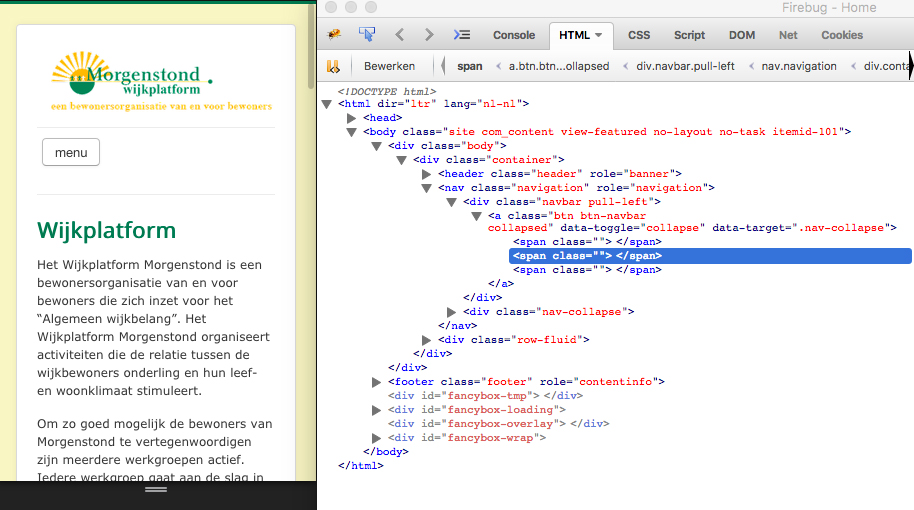Image resolution: width=914 pixels, height=510 pixels.
Task: Open the Firebug bug icon menu
Action: point(334,35)
